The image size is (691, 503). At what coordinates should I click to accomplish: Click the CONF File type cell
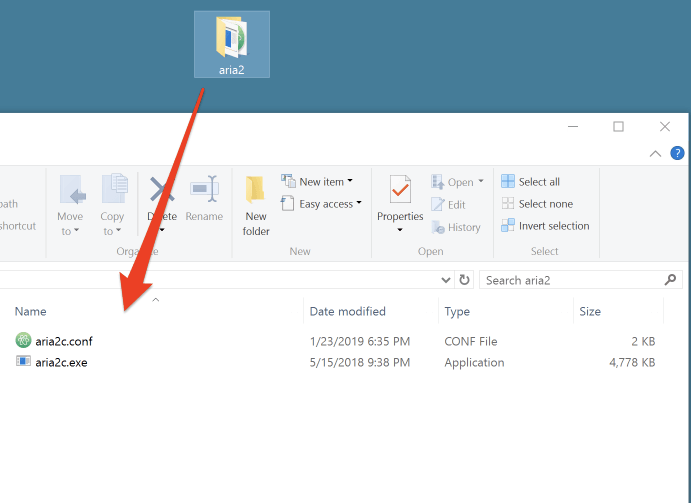[471, 341]
